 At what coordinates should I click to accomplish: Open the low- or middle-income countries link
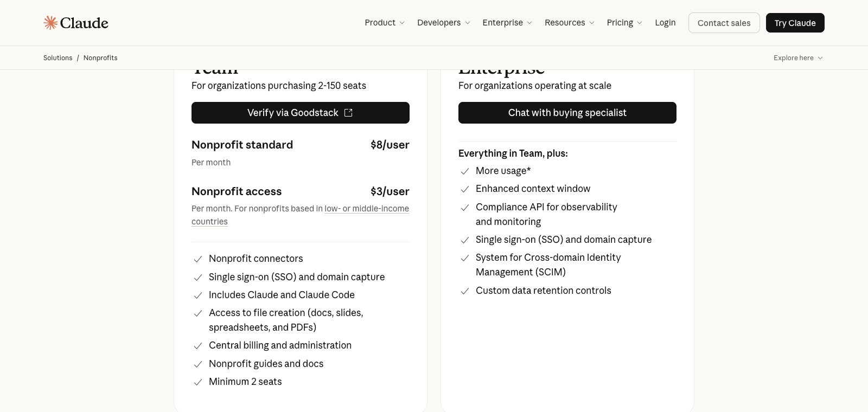(301, 215)
